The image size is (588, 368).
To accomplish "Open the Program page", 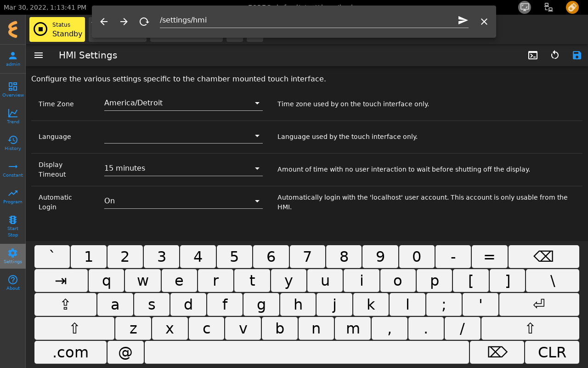I will (x=13, y=196).
